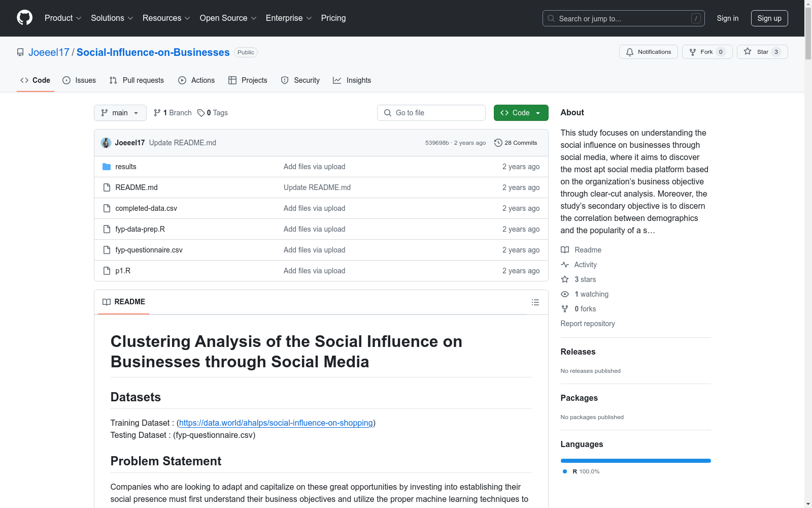Open the completed-data.csv file
The height and width of the screenshot is (508, 812).
[146, 208]
